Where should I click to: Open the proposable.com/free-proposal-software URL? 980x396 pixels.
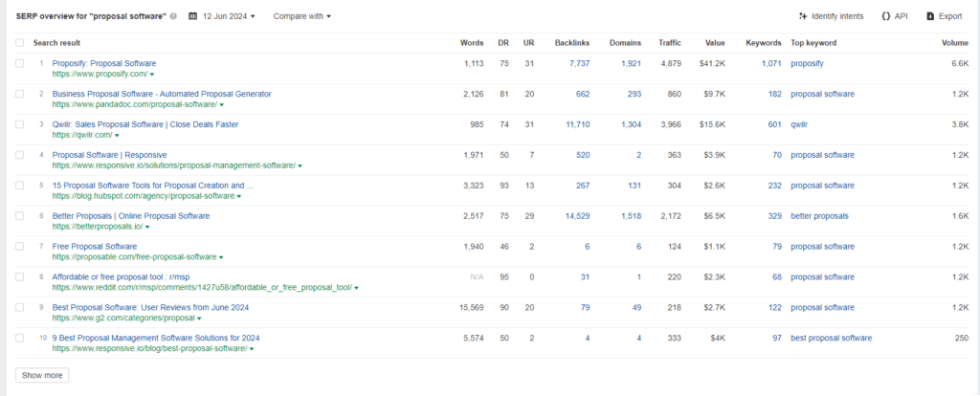(x=134, y=256)
